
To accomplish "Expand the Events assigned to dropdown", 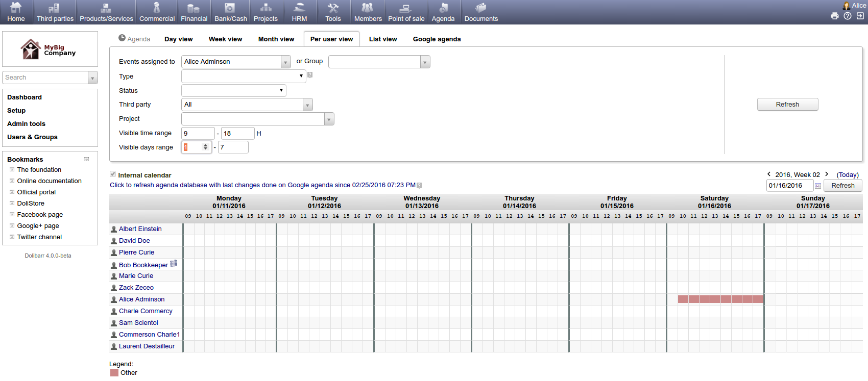I will coord(285,62).
